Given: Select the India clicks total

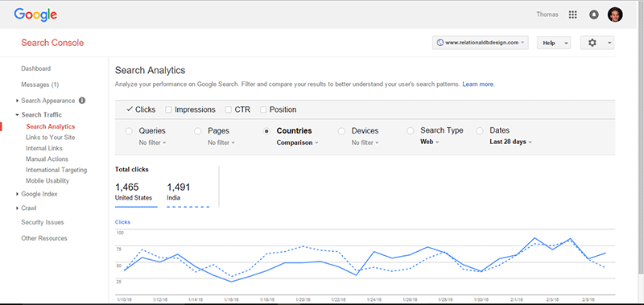Looking at the screenshot, I should tap(188, 194).
